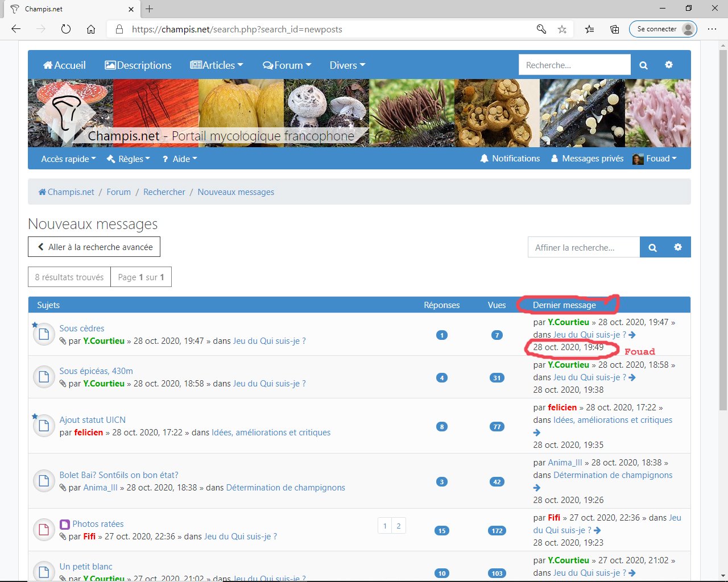Image resolution: width=728 pixels, height=582 pixels.
Task: Open the Descriptions menu item
Action: [138, 65]
